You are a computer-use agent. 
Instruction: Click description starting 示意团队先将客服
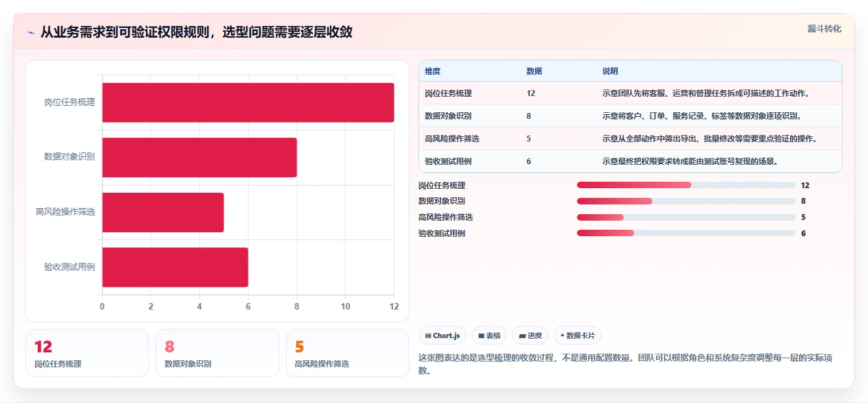(x=706, y=93)
